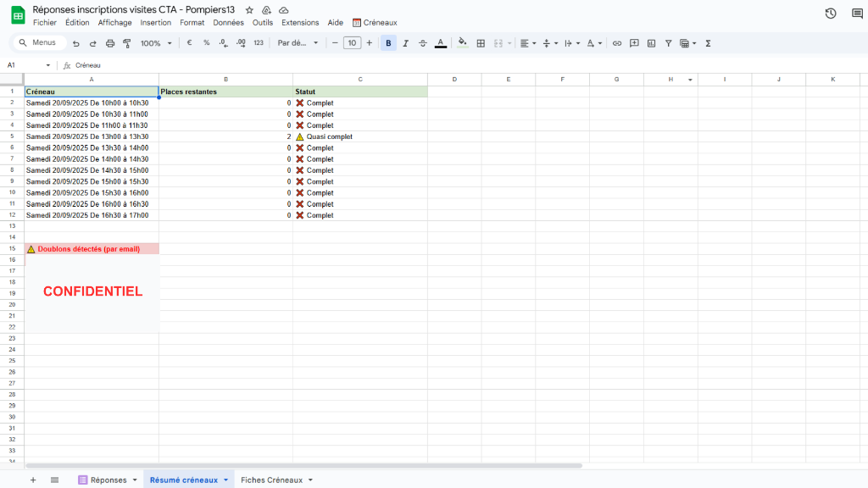Activate the paint format roller icon
The height and width of the screenshot is (488, 868).
coord(127,43)
